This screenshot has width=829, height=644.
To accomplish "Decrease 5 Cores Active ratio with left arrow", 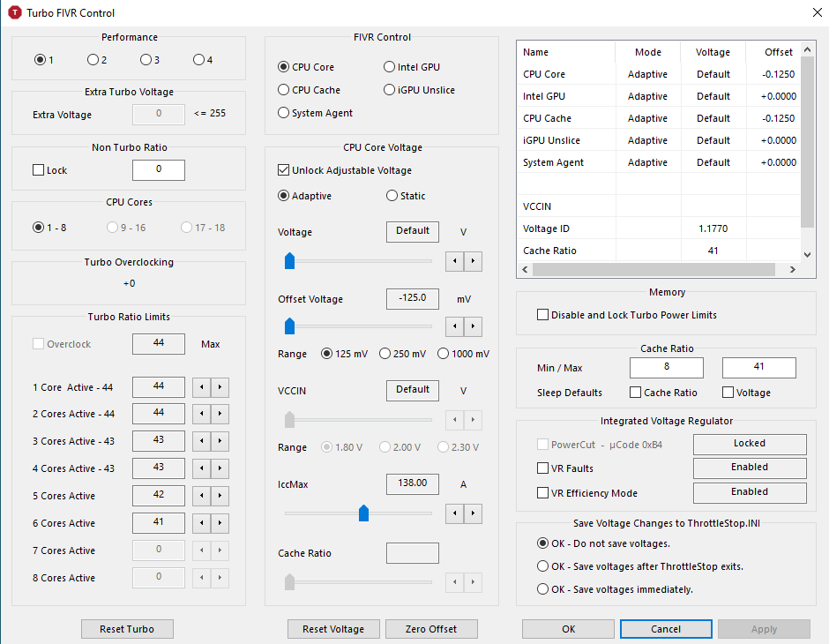I will 201,496.
